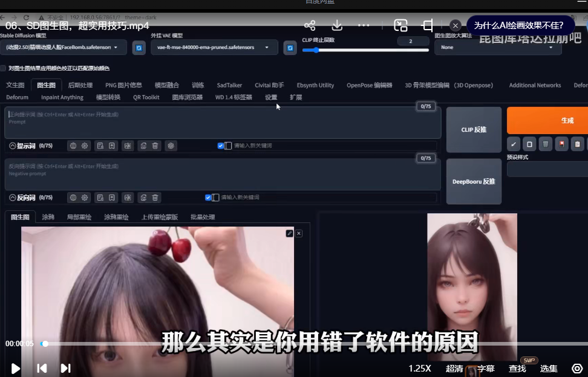Click the copy icon in 提示词 toolbar
Image resolution: width=588 pixels, height=377 pixels.
(143, 146)
